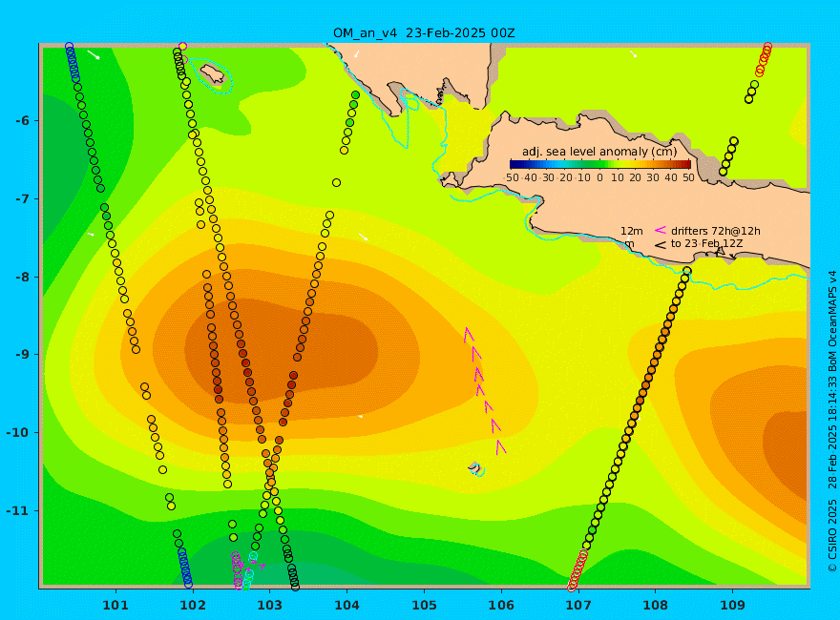Click the 'adj. sea level anomaly (cm)' label
840x620 pixels.
(599, 152)
